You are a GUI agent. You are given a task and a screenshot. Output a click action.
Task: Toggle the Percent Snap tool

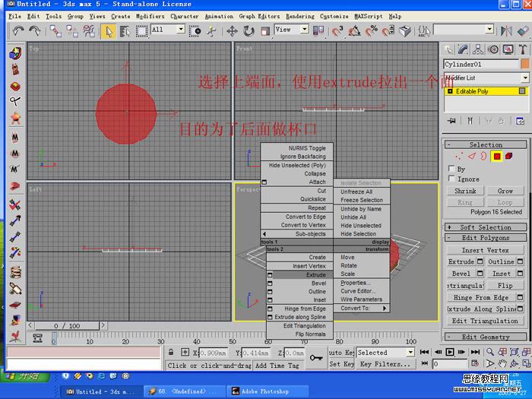(372, 31)
